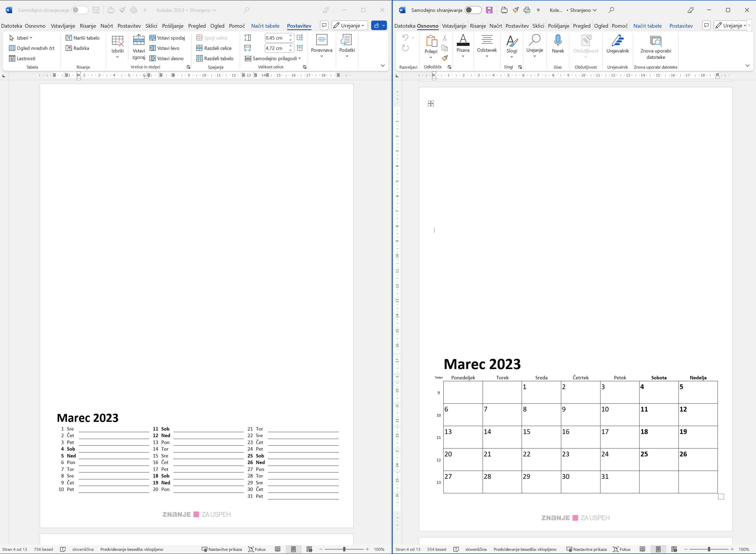Screen dimensions: 756x554
Task: Zoom in with plus button in left window
Action: point(367,549)
